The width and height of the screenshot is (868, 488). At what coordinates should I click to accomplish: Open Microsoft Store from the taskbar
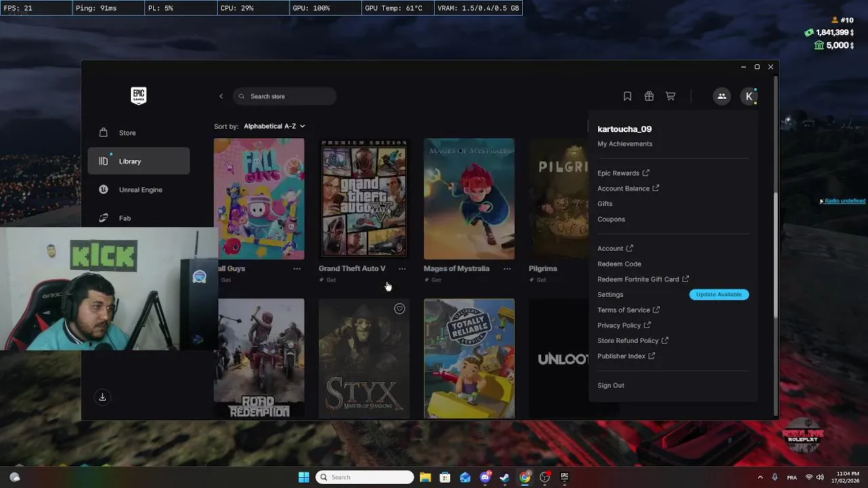pos(445,477)
